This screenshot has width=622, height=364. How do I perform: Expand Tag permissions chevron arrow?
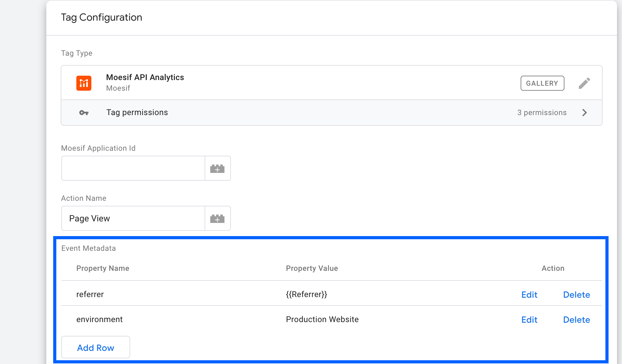point(584,113)
